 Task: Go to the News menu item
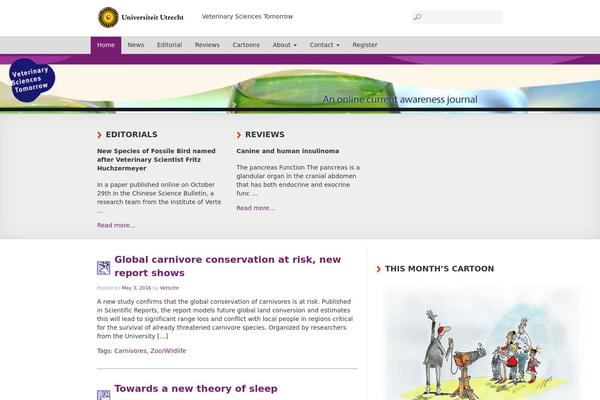click(136, 45)
